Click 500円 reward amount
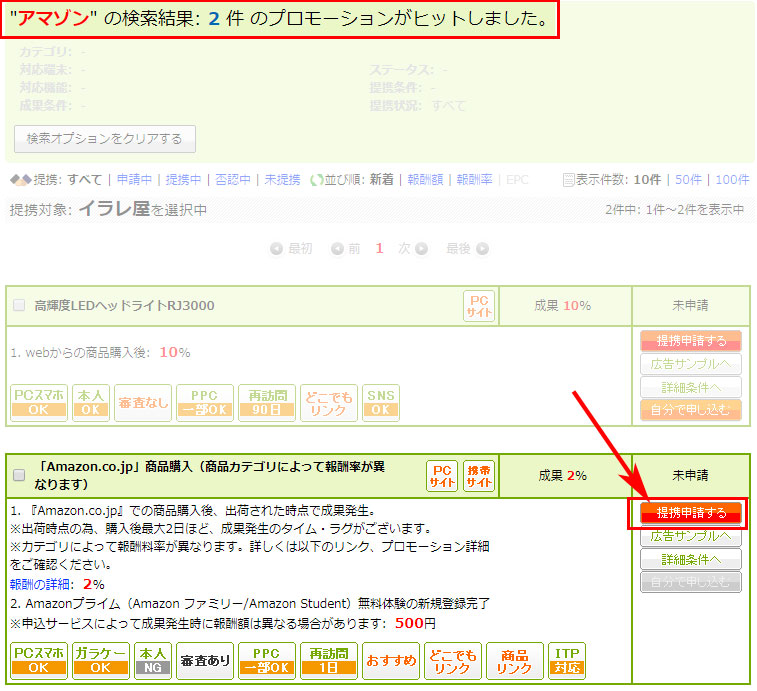The height and width of the screenshot is (691, 757). click(x=415, y=623)
